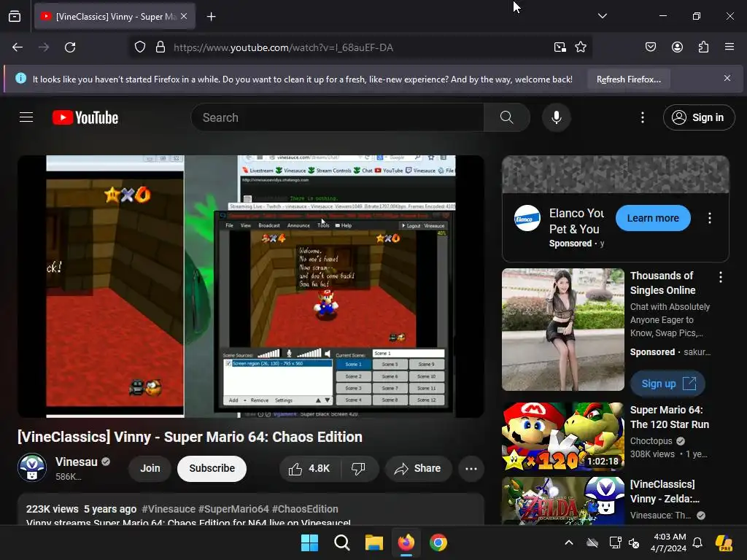Open the Thousands of Singles Online thumbnail

tap(563, 330)
